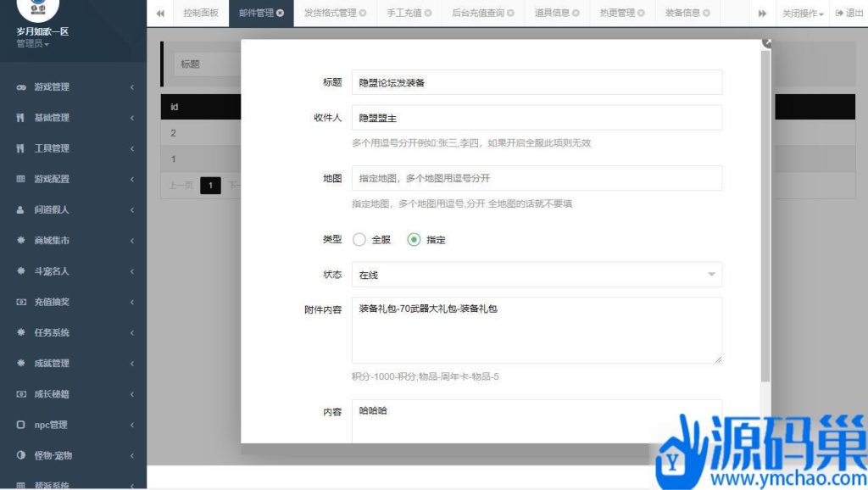Open the 关闭操作 dropdown menu
The height and width of the screenshot is (490, 868).
802,14
